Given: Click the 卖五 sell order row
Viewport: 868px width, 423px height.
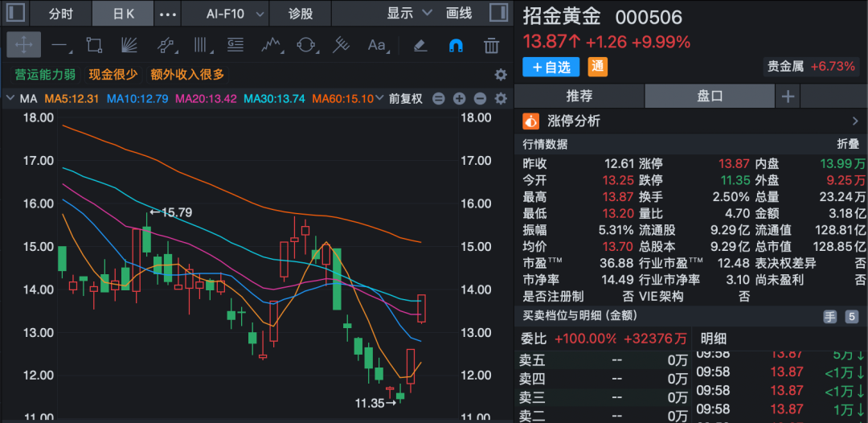Looking at the screenshot, I should 603,361.
